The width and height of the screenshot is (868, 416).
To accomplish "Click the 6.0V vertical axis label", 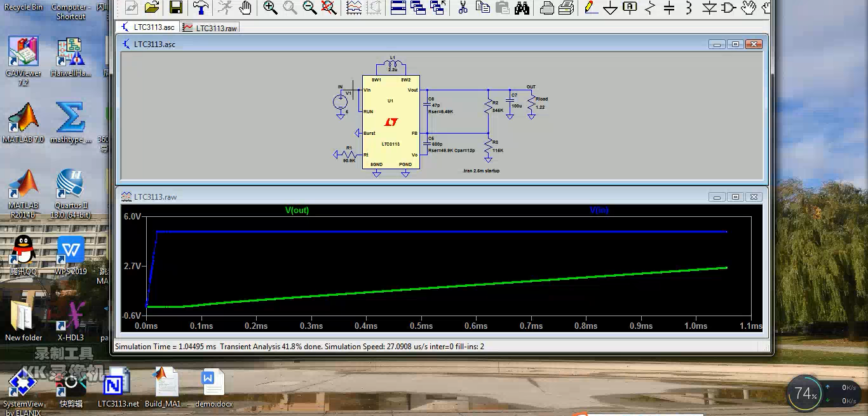I will [132, 217].
